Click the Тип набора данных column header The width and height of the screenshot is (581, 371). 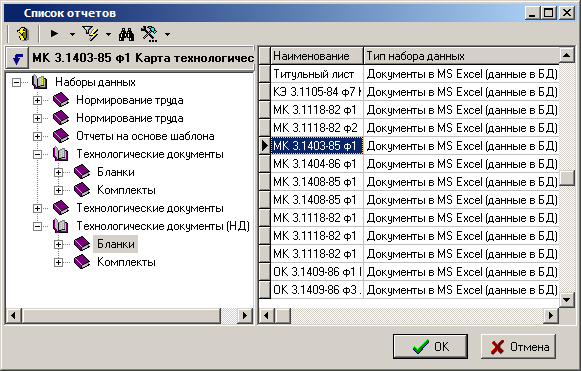pos(461,56)
